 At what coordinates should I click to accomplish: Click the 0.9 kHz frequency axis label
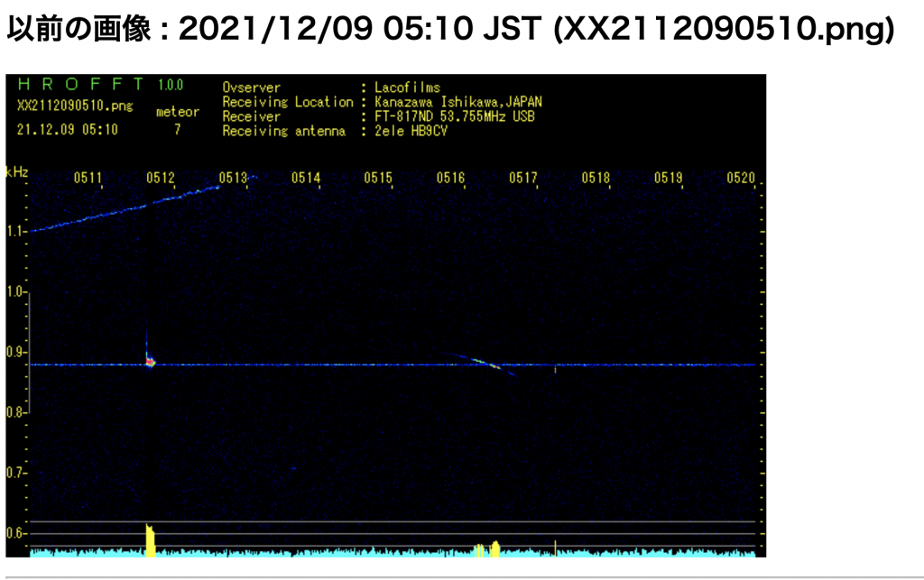15,353
